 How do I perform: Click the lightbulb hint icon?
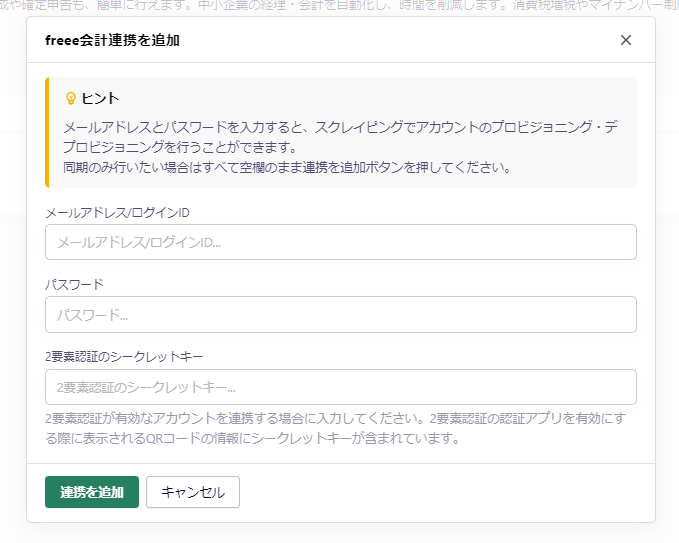click(x=70, y=98)
